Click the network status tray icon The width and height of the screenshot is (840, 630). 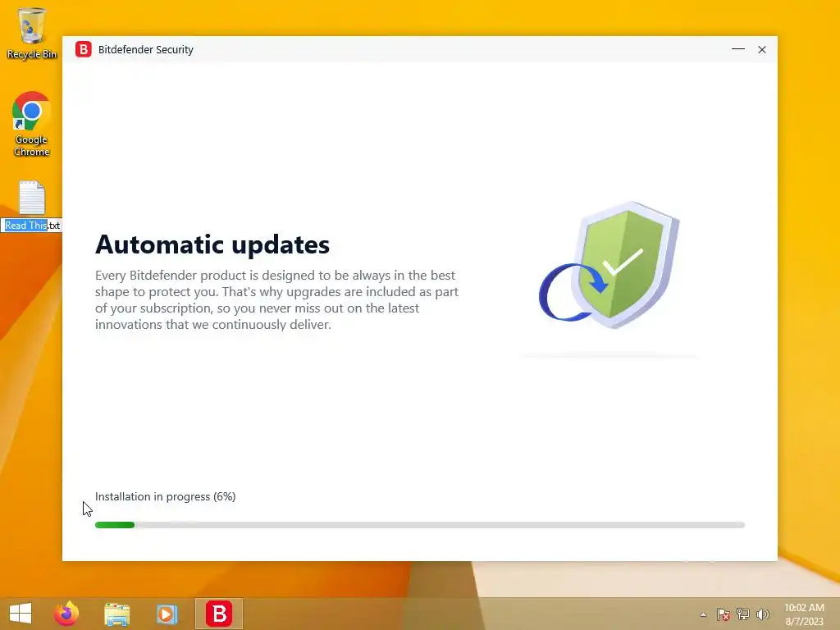pyautogui.click(x=742, y=614)
